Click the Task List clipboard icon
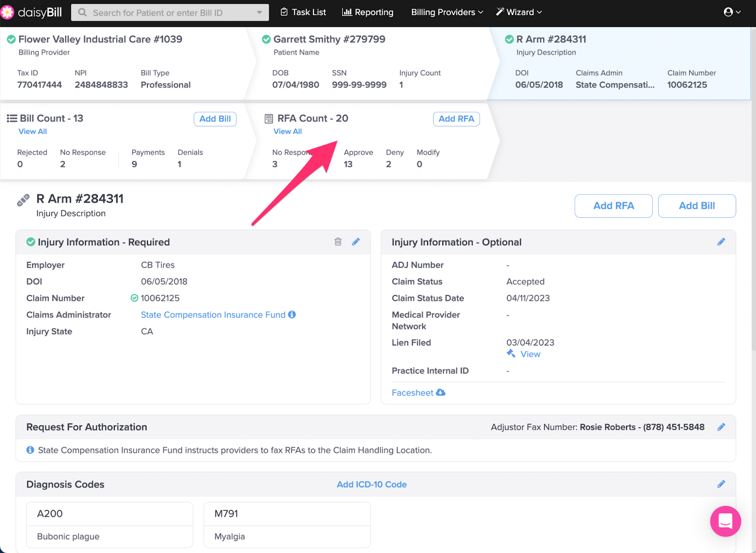The image size is (756, 553). (284, 12)
